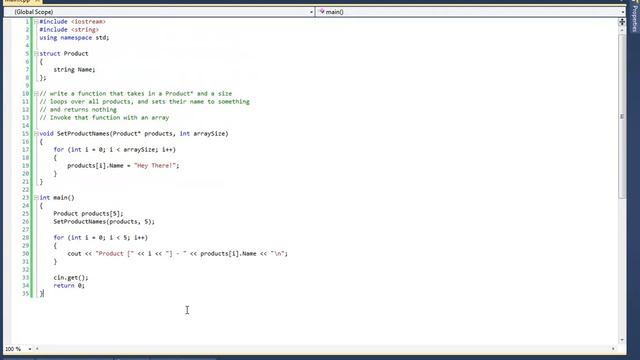
Task: Click line number 35 in the margin
Action: click(x=25, y=293)
